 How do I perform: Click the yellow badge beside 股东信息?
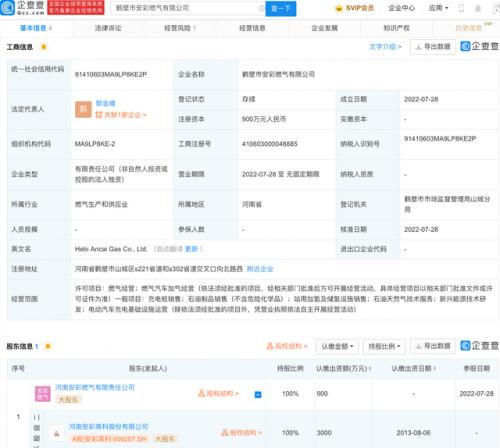pos(48,346)
